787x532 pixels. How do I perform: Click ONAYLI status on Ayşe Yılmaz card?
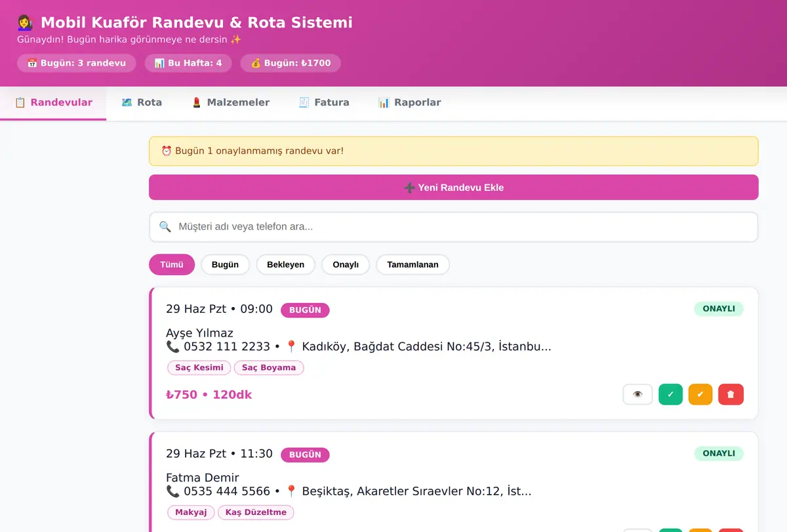pyautogui.click(x=719, y=309)
